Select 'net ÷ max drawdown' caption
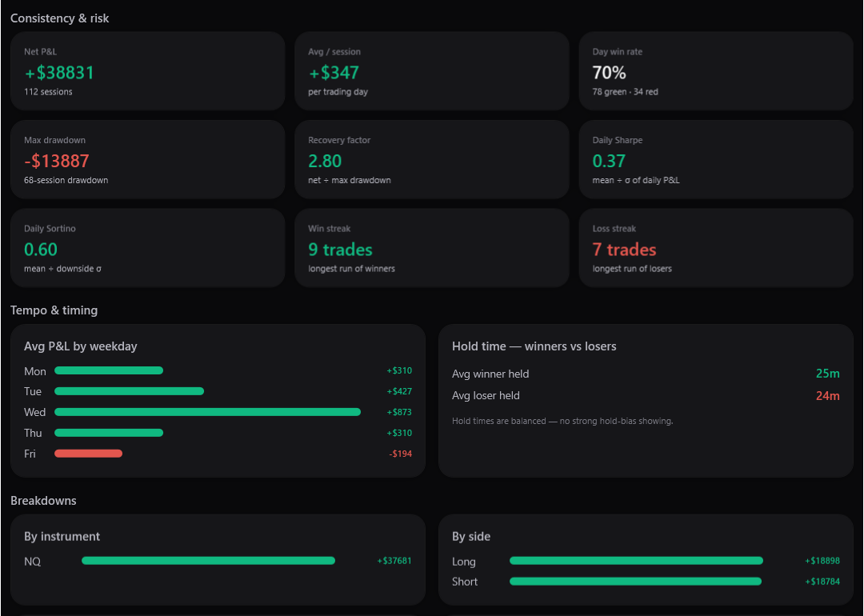This screenshot has height=616, width=864. pyautogui.click(x=350, y=180)
